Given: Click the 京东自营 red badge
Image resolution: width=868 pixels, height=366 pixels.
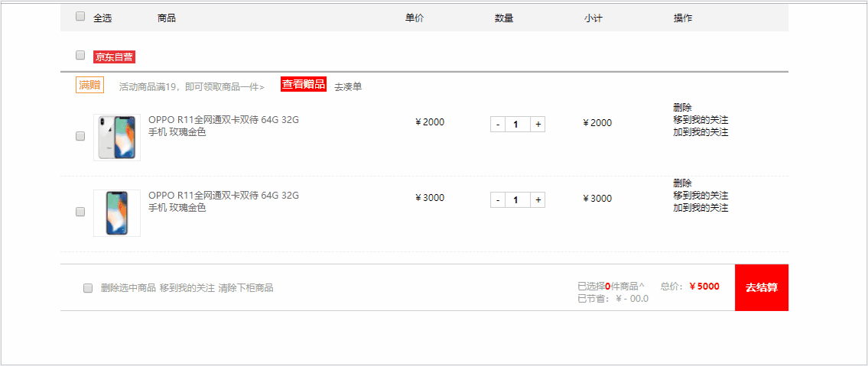Looking at the screenshot, I should [115, 57].
